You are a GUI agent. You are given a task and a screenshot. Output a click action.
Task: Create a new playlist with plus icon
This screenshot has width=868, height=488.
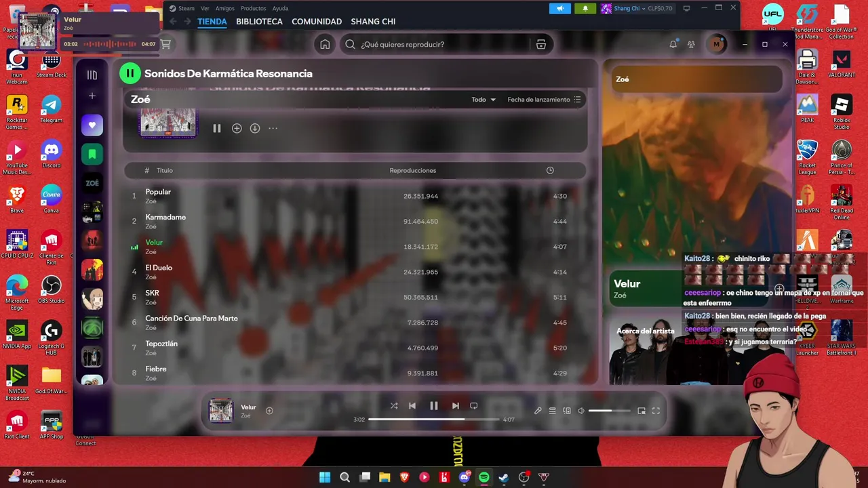point(92,96)
